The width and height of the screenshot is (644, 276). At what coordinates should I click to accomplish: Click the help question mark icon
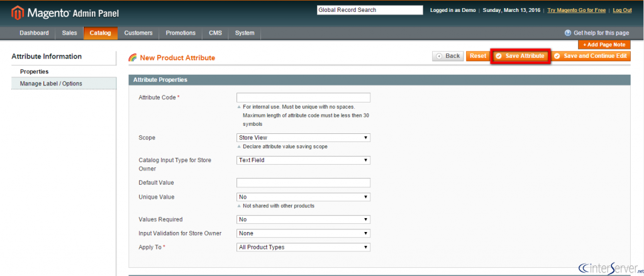pyautogui.click(x=568, y=33)
